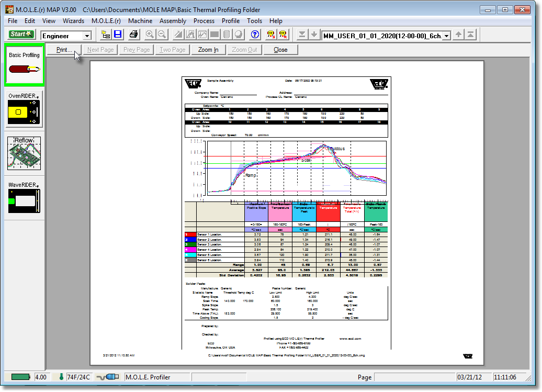Click the grayed globe toolbar icon
This screenshot has width=542, height=392.
pyautogui.click(x=239, y=34)
